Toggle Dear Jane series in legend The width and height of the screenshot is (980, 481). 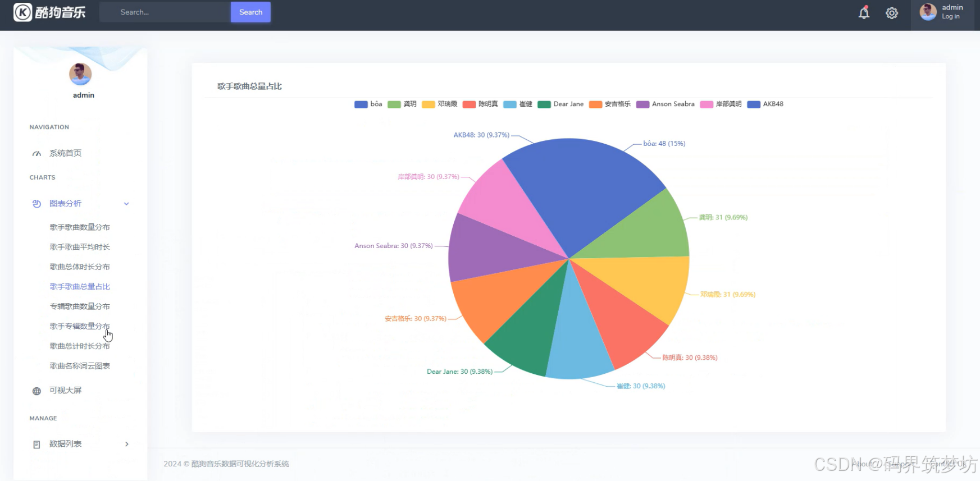click(560, 104)
